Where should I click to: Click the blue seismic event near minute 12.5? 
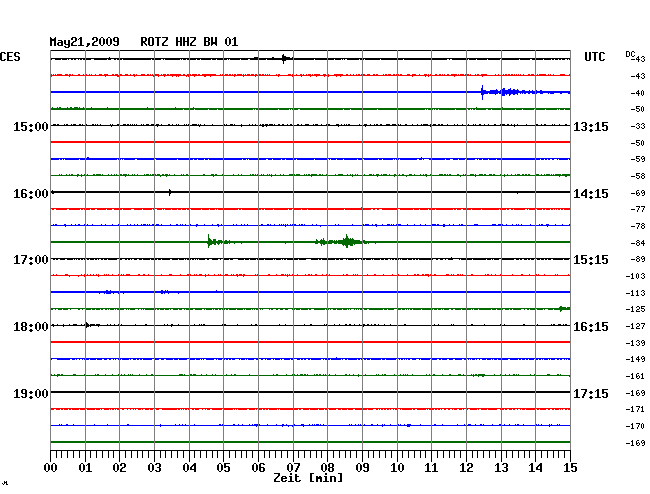(512, 92)
